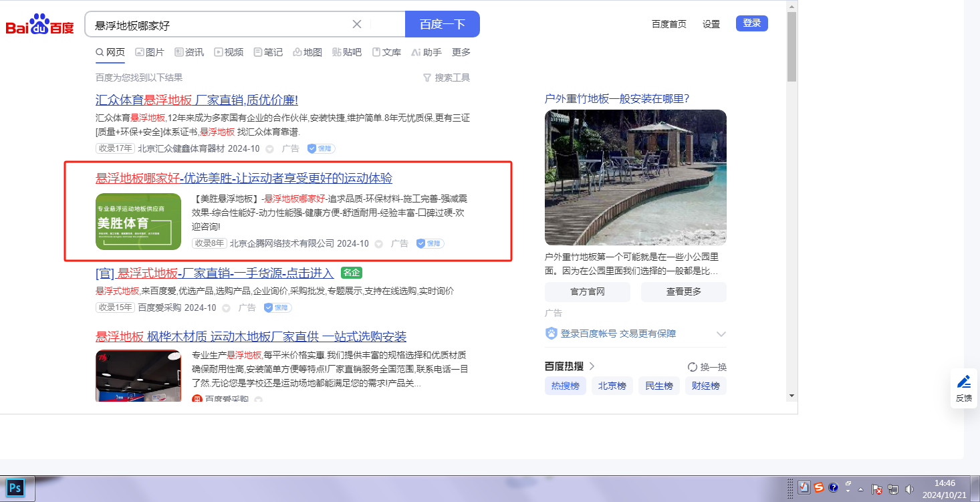Click the 反馈 feedback pencil icon
Screen dimensions: 980x502
[x=964, y=382]
